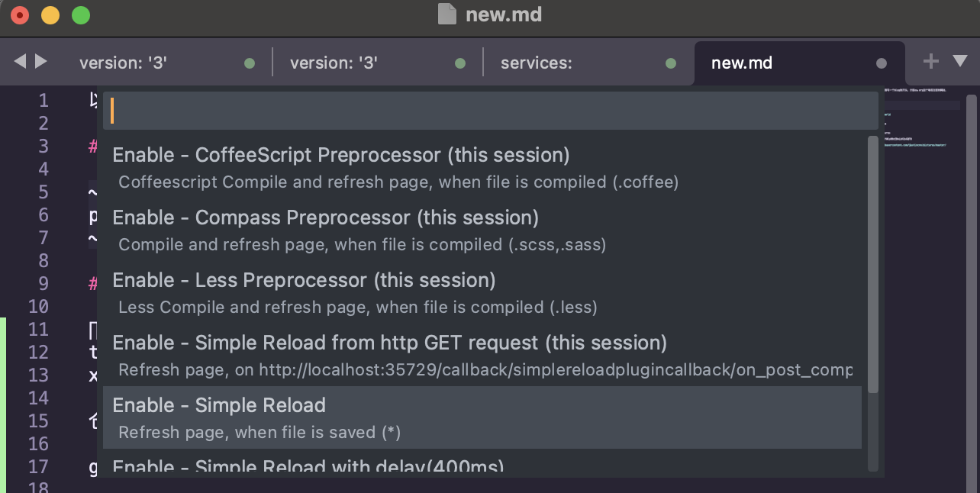This screenshot has height=493, width=980.
Task: Close the services: tab via green dot
Action: [671, 63]
